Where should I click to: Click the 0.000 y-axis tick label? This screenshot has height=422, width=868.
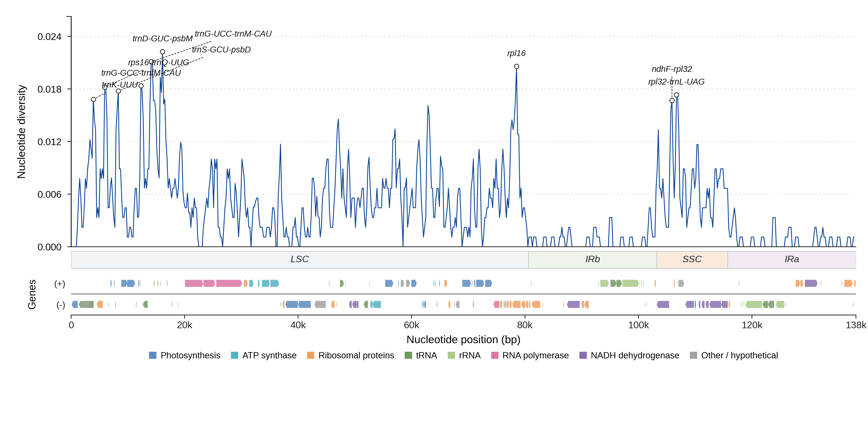[x=50, y=247]
